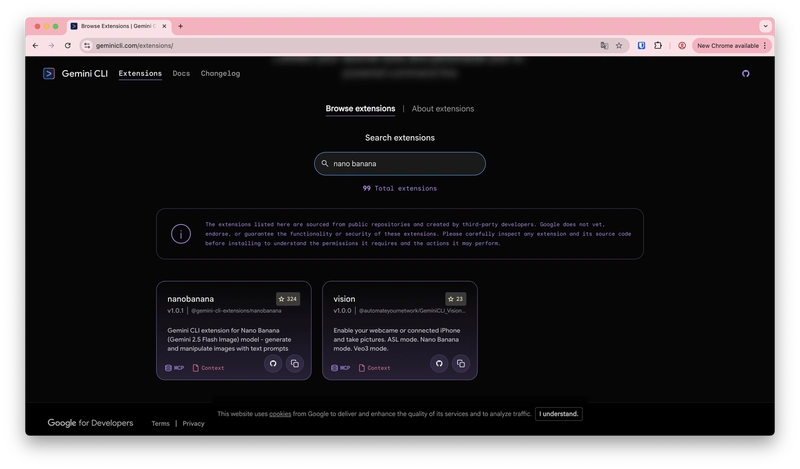Open the GitHub icon in the site header
Viewport: 800px width, 469px height.
[x=745, y=73]
